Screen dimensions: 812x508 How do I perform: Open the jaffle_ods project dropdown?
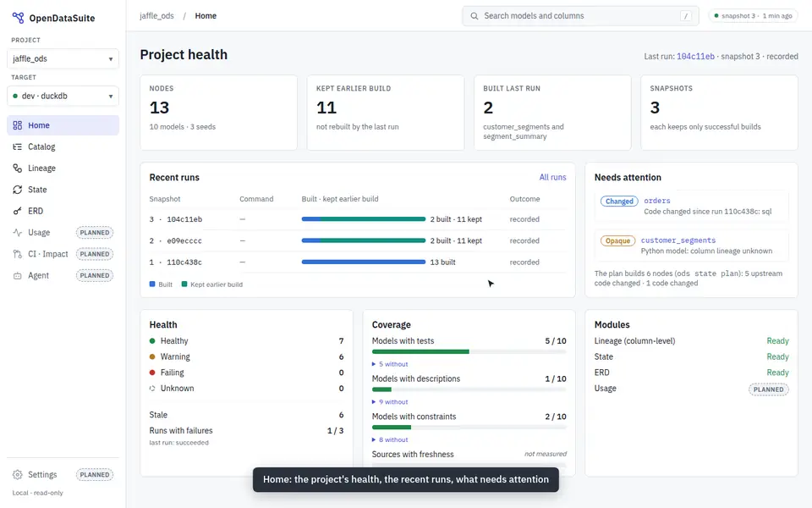[x=63, y=58]
